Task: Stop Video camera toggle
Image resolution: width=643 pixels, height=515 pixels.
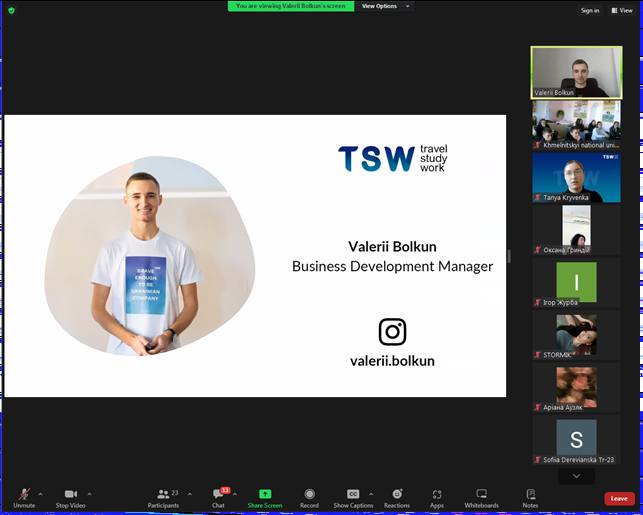Action: pos(70,497)
